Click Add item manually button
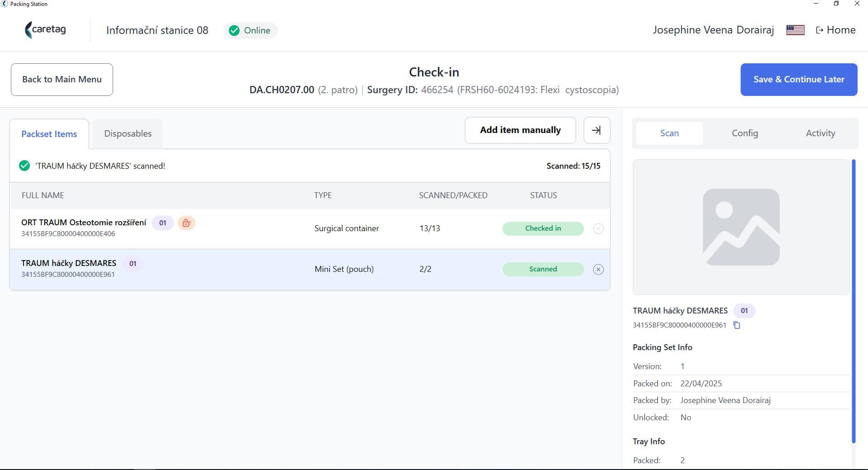Viewport: 868px width, 470px height. [520, 130]
